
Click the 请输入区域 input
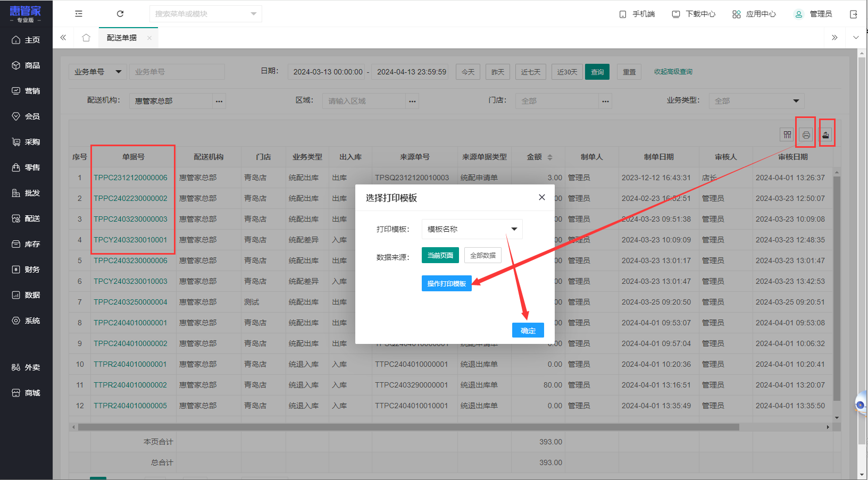364,101
